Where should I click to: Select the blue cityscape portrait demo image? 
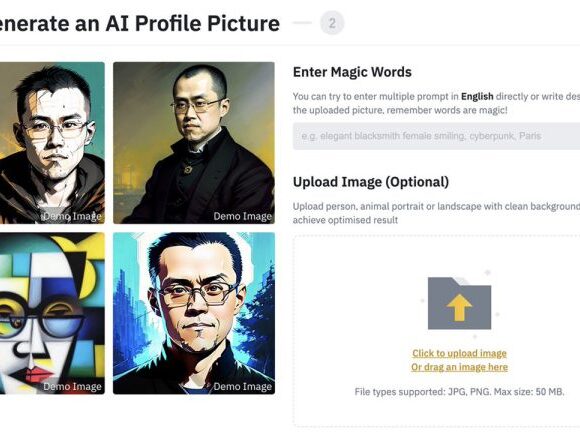click(x=194, y=313)
